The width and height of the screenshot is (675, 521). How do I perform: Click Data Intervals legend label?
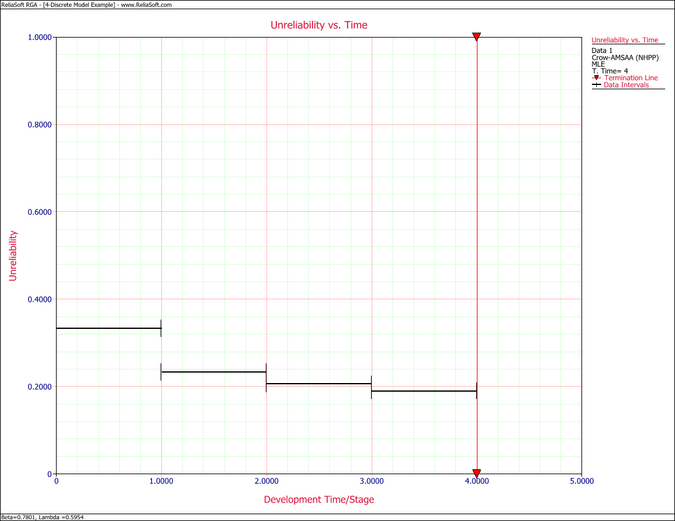626,85
